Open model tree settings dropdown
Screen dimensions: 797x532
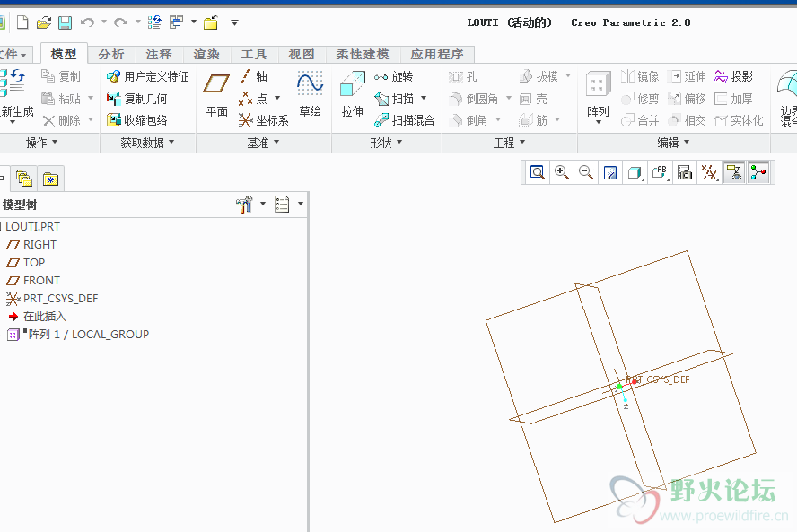click(x=263, y=204)
